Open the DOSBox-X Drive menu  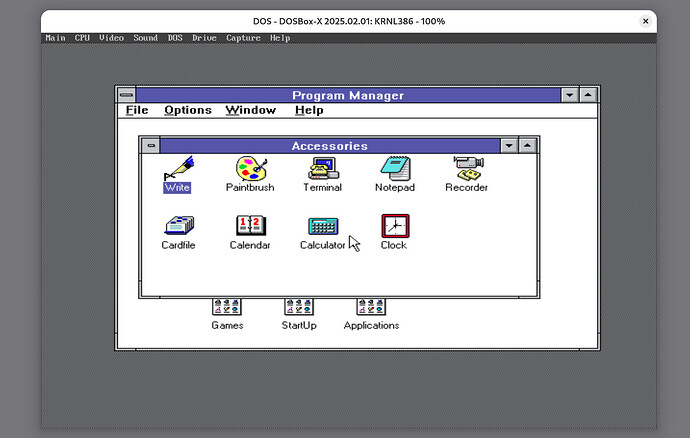204,38
